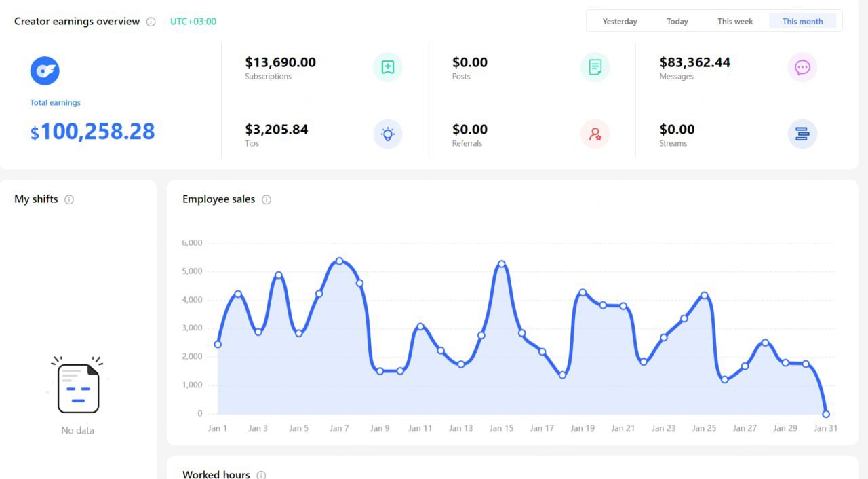Click the Jan 31 data point on the chart

pos(826,413)
